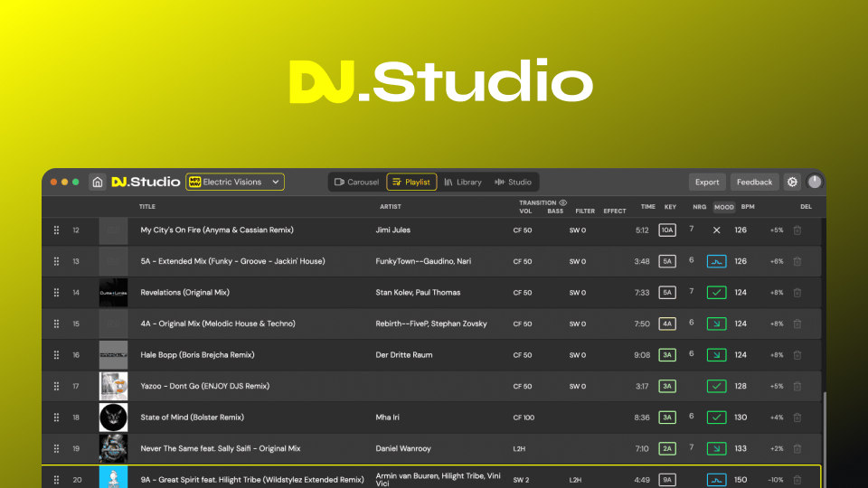Select title 'State of Mind (Bolster Remix)'
Screen dimensions: 868x488
[192, 418]
